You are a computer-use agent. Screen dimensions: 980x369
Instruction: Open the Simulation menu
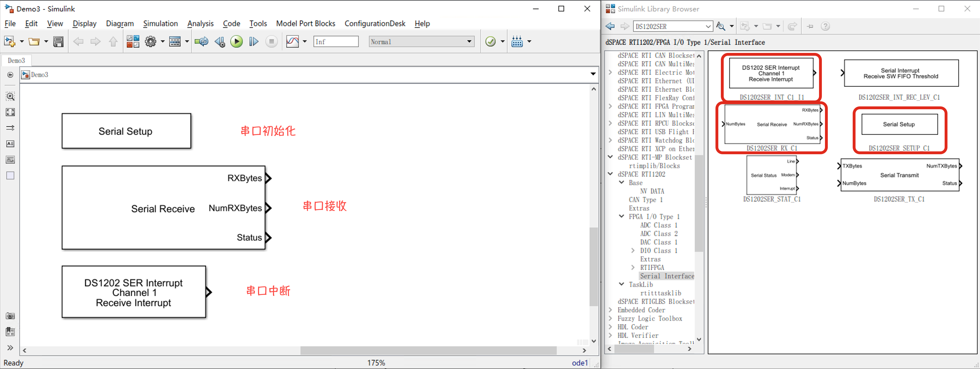coord(160,23)
